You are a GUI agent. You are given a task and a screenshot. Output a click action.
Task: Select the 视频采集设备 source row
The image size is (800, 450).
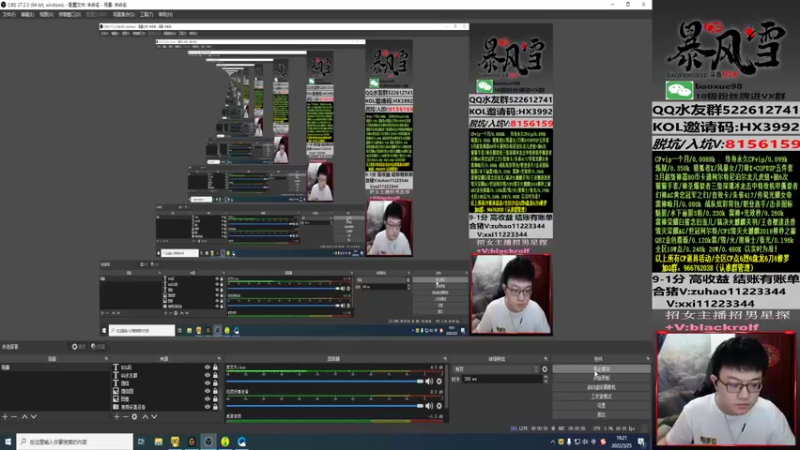[166, 407]
